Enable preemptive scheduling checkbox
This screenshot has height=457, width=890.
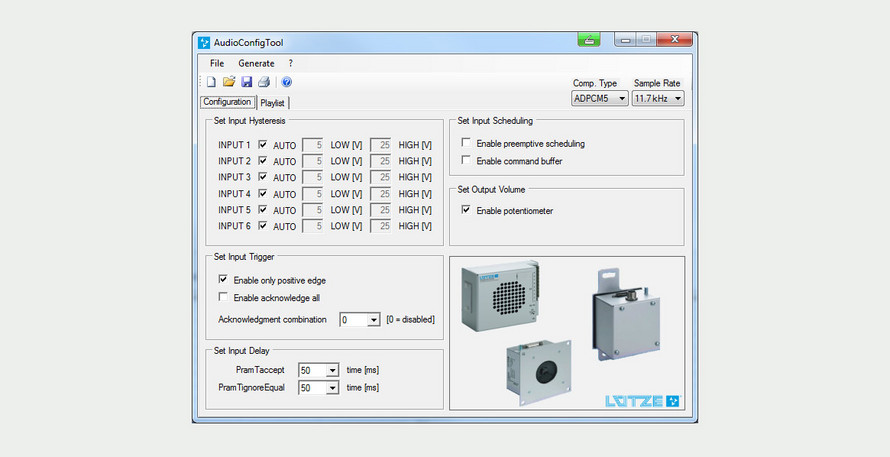coord(466,143)
